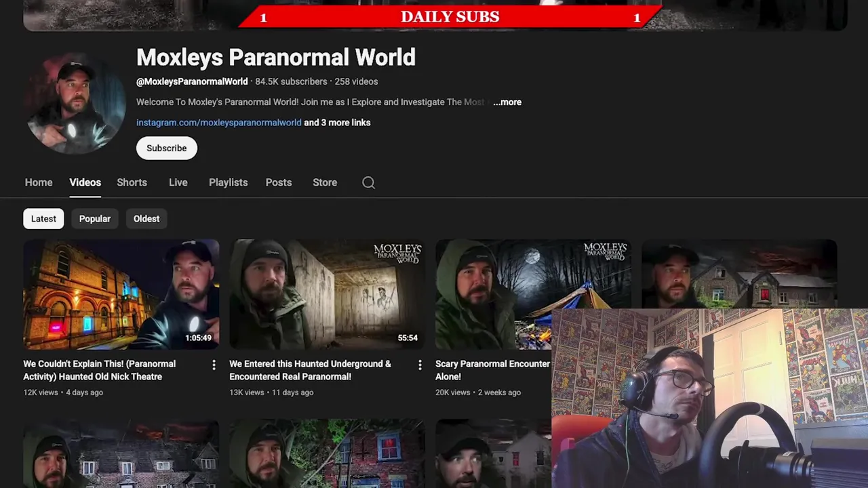The height and width of the screenshot is (488, 868).
Task: Open second-row first video thumbnail
Action: click(x=121, y=453)
